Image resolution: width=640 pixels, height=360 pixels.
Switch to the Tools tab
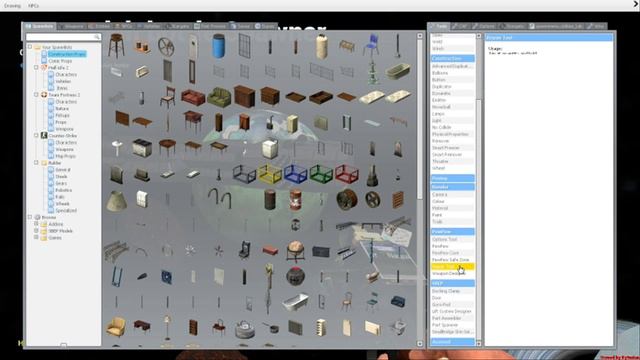(x=439, y=26)
